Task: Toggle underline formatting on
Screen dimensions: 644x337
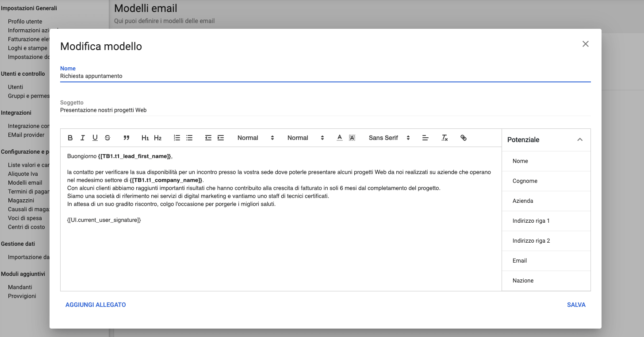Action: 95,138
